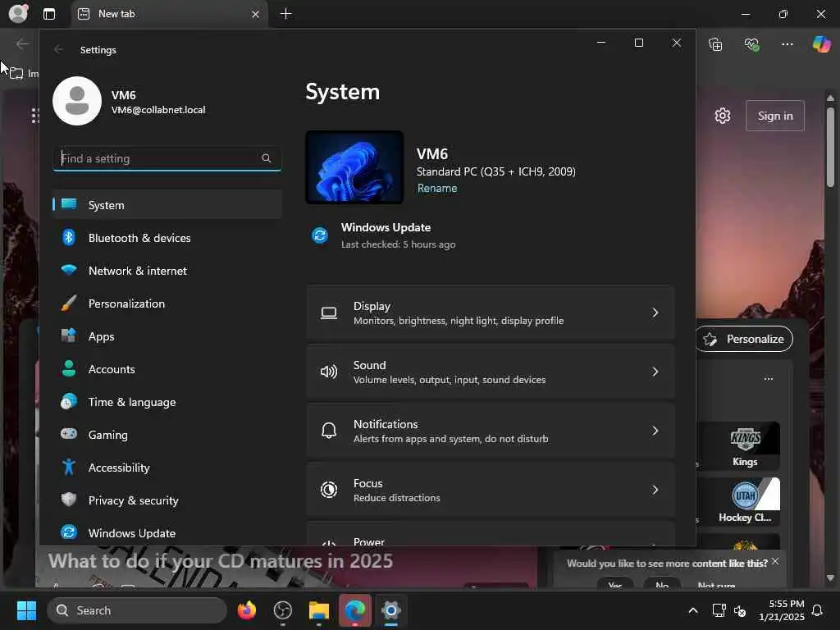Show hidden system tray icons
Screen dimensions: 840x630
692,610
